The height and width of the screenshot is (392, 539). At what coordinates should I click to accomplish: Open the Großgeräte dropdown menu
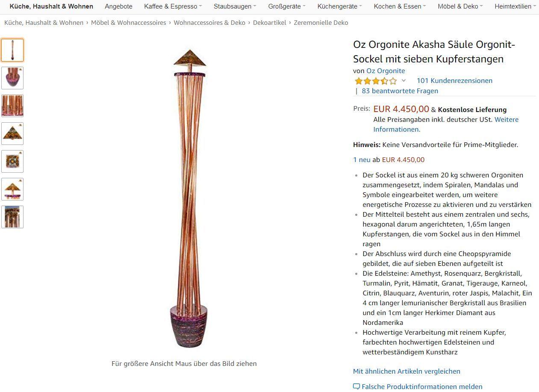click(287, 6)
